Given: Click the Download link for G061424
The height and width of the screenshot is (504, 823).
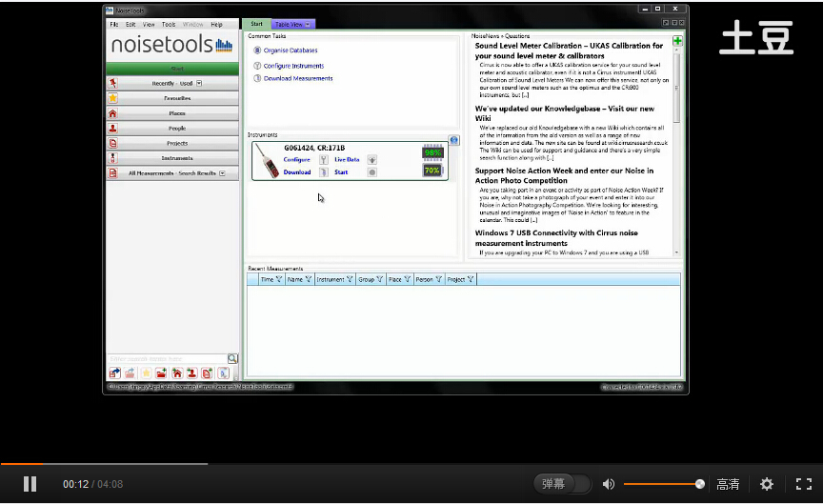Looking at the screenshot, I should (297, 172).
